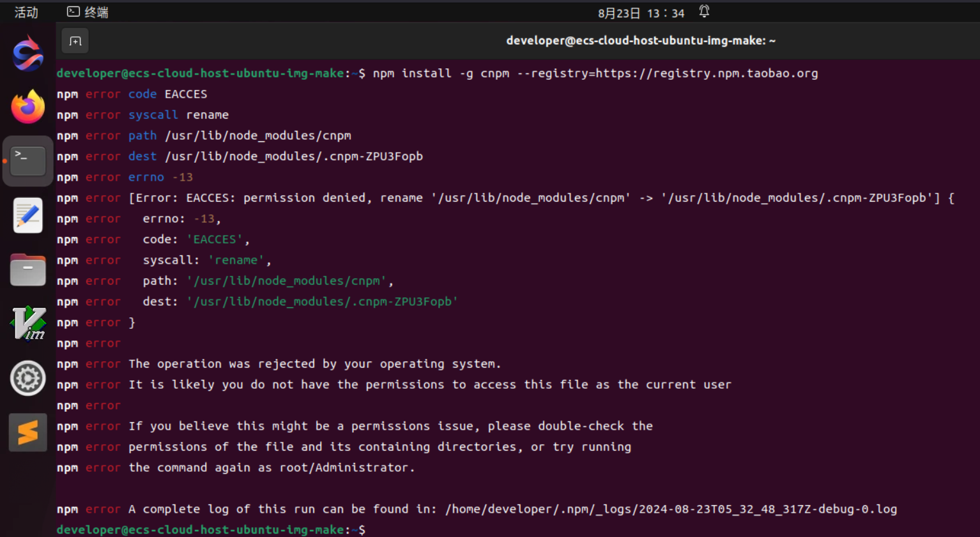980x537 pixels.
Task: Open the gear settings app in dock
Action: tap(27, 378)
